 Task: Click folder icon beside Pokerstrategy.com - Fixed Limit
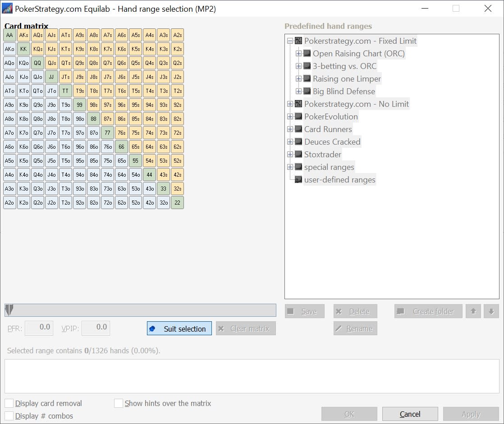(298, 41)
